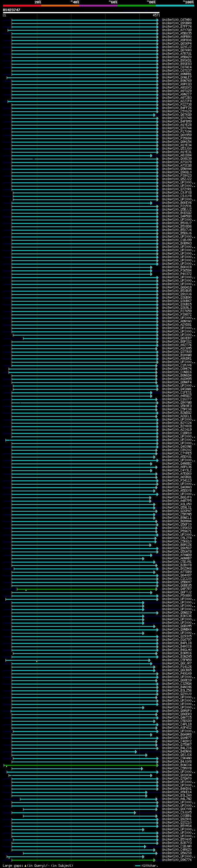Click the cyan ~100% identity color segment
Image resolution: width=197 pixels, height=868 pixels.
coord(175,6)
